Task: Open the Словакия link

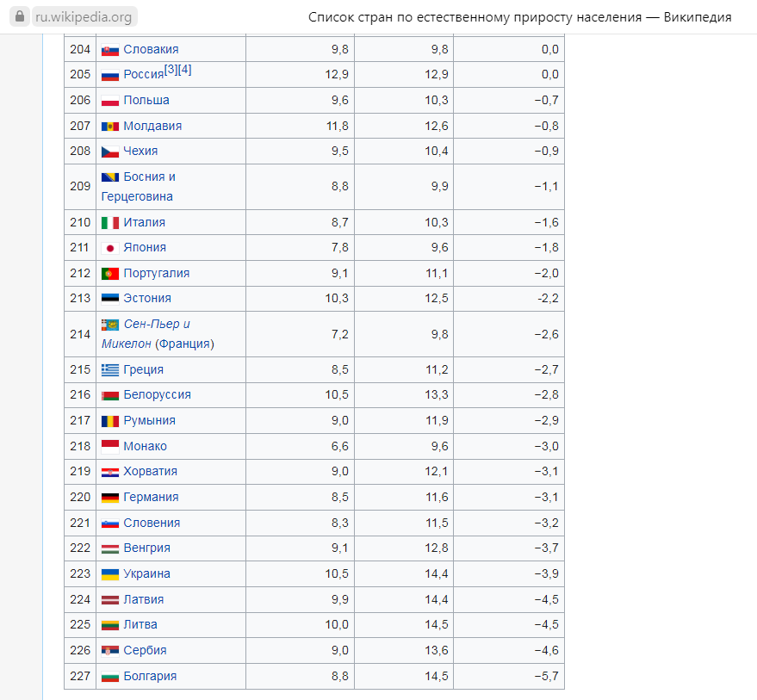Action: click(151, 49)
